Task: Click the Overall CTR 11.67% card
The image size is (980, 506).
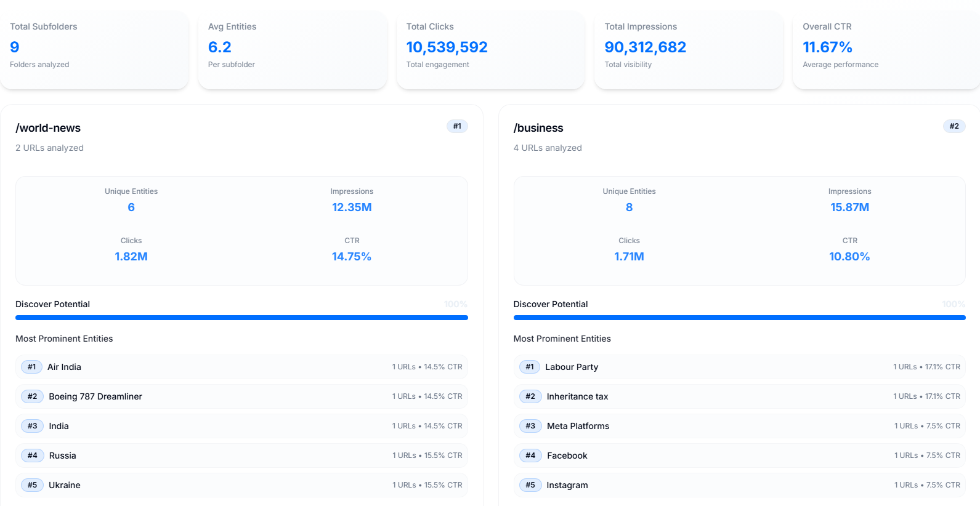Action: pos(886,49)
